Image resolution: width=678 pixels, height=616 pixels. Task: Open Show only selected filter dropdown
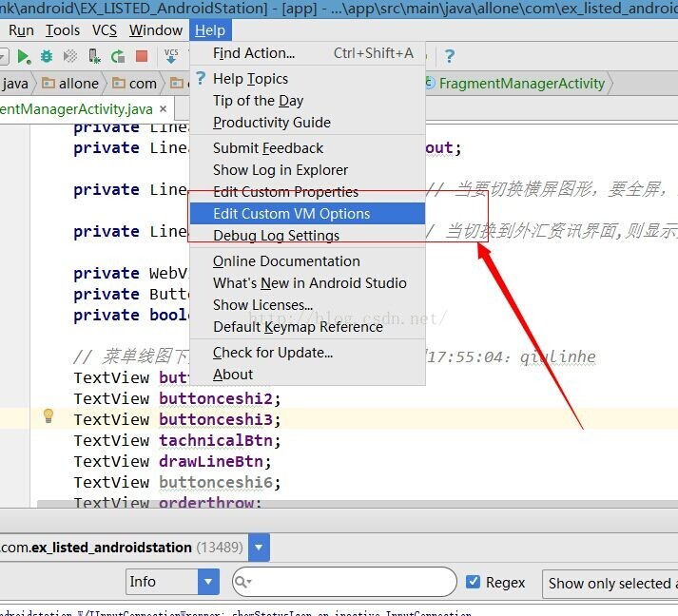pos(610,584)
